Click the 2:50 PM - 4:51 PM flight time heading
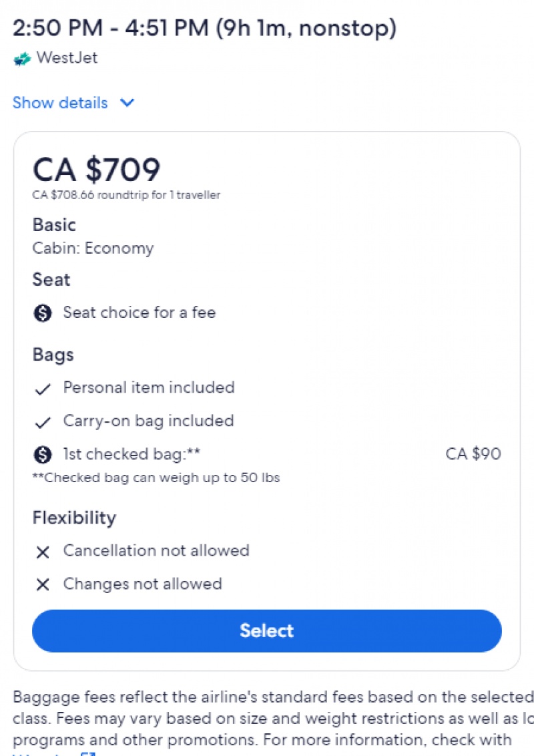The width and height of the screenshot is (534, 756). point(204,27)
